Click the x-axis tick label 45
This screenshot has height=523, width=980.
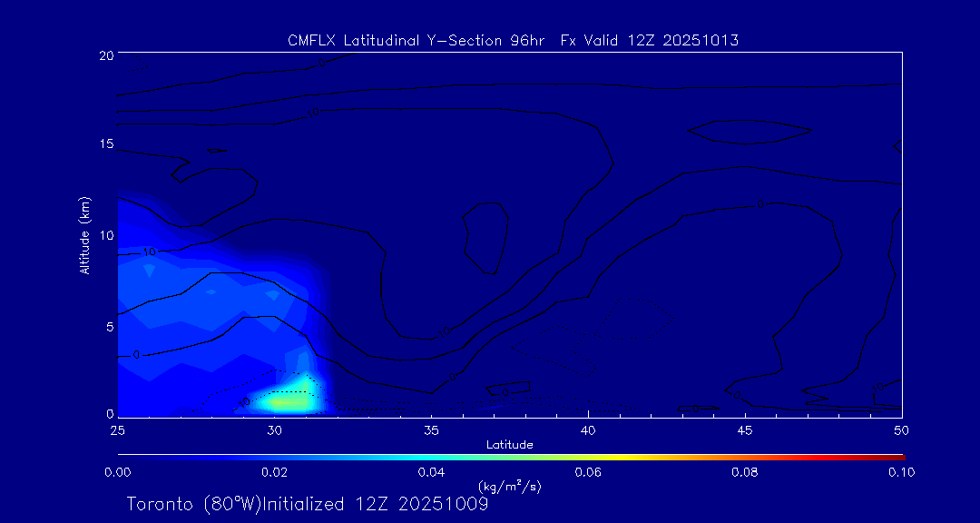[745, 429]
